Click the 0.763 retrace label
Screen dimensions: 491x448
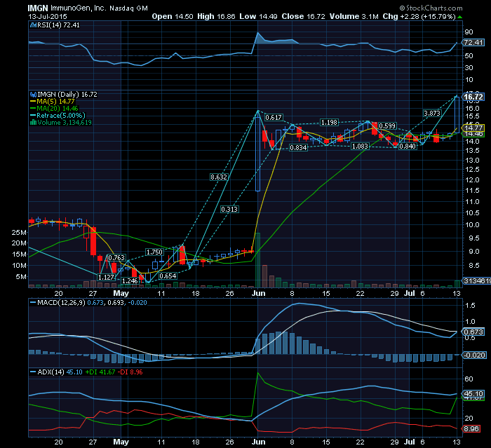tap(116, 258)
